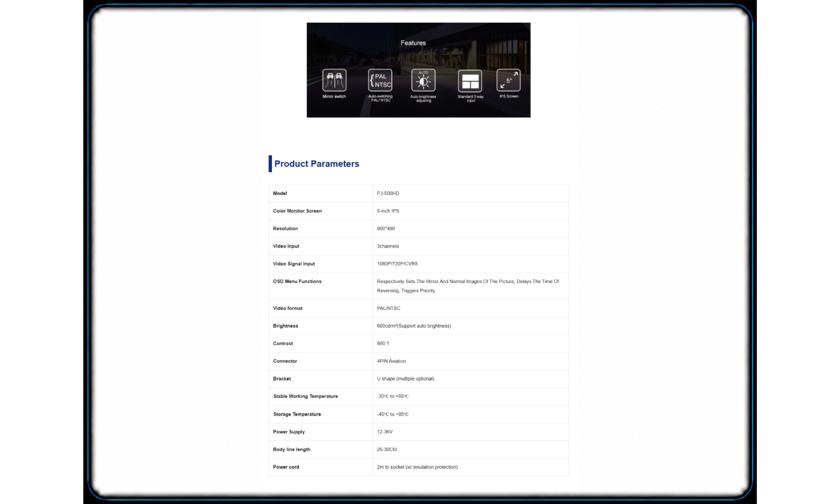The image size is (840, 504).
Task: Click the Storage Temperature label
Action: (297, 415)
